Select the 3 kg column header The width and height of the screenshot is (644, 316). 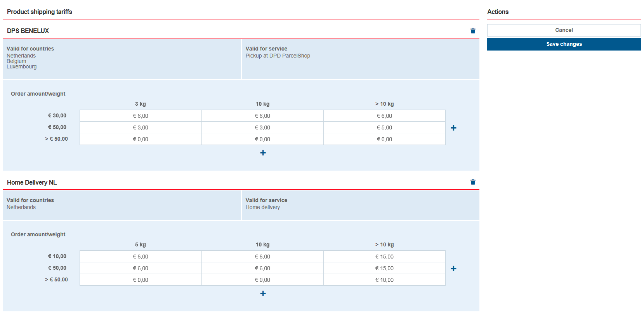pyautogui.click(x=141, y=104)
